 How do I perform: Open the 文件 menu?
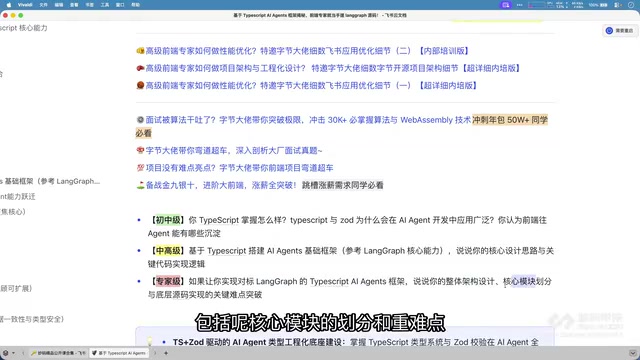(x=44, y=5)
